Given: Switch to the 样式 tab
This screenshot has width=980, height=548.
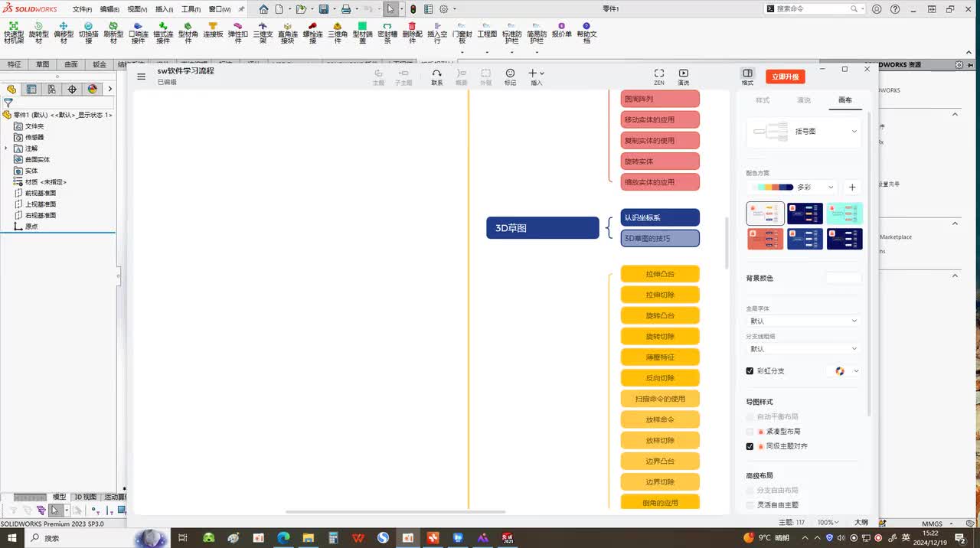Looking at the screenshot, I should [763, 100].
